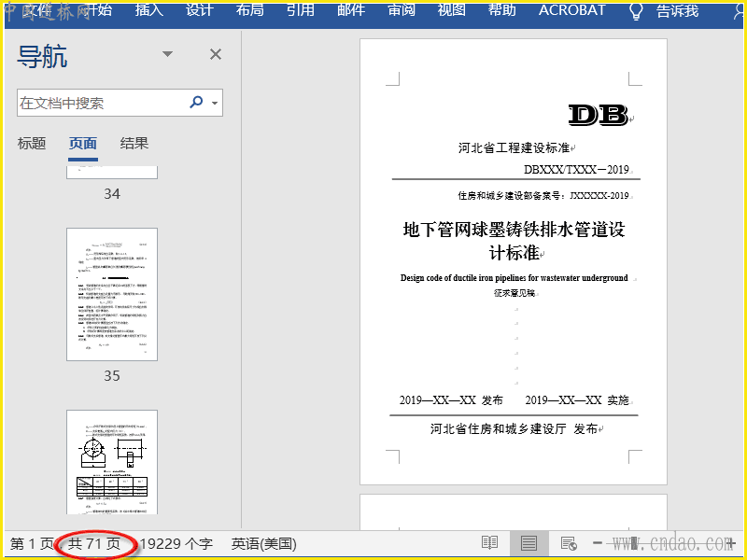This screenshot has width=747, height=560.
Task: Click the zoom in plus button
Action: tap(731, 543)
